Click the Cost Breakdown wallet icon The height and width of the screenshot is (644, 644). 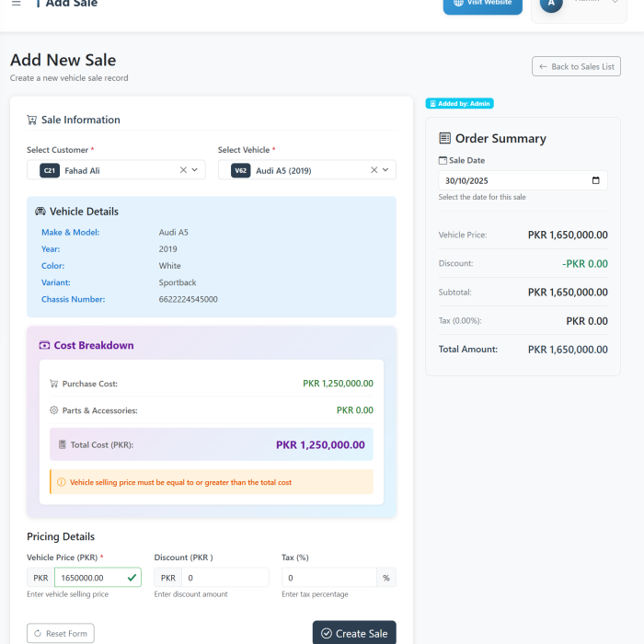point(44,346)
